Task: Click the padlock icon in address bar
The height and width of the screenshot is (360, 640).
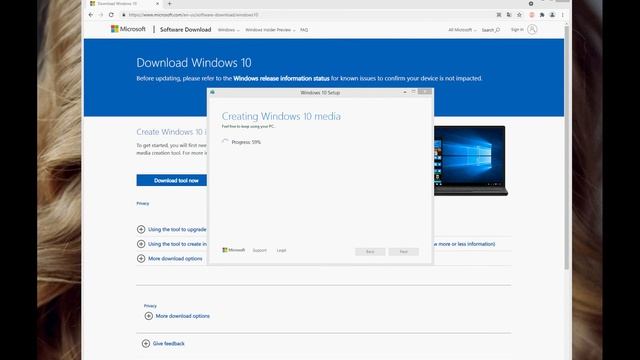Action: tap(124, 15)
